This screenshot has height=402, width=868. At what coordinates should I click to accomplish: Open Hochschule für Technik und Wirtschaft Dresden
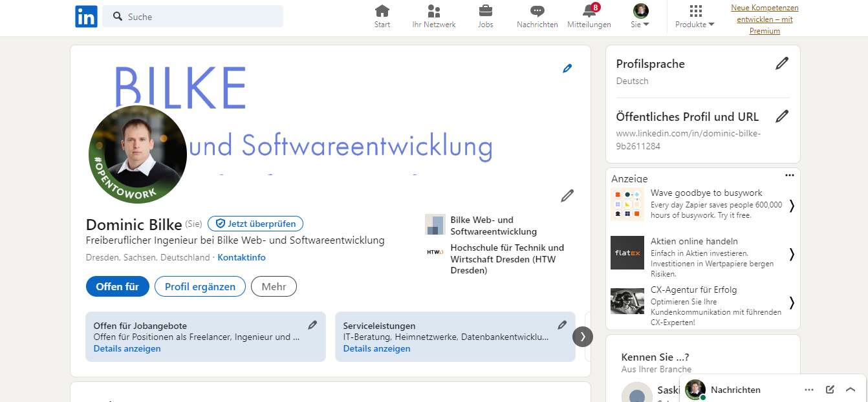coord(507,259)
